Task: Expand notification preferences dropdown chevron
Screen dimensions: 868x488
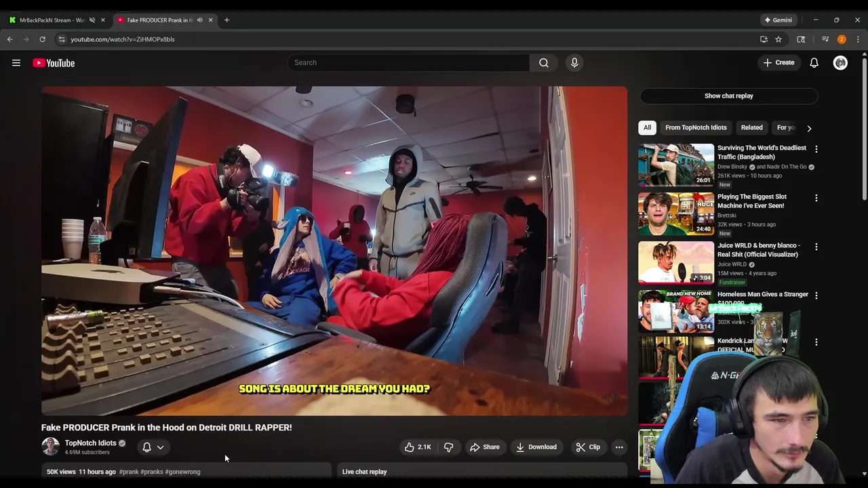Action: (161, 447)
